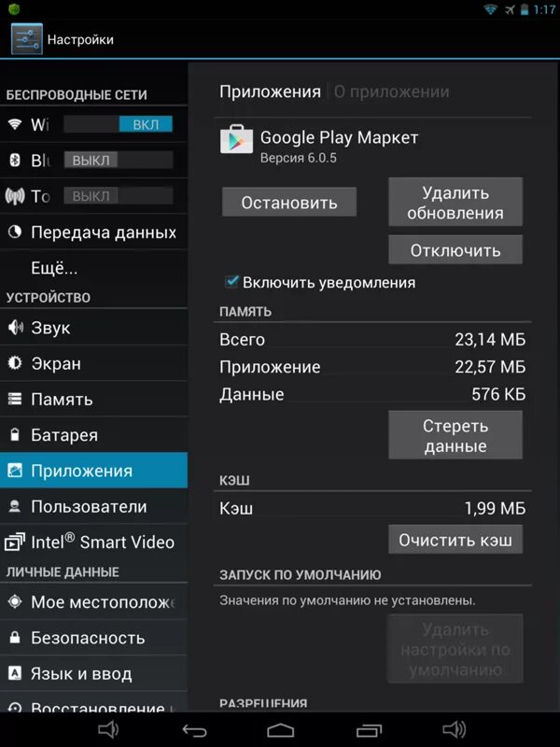The image size is (560, 747).
Task: Open Батарея settings item
Action: point(94,434)
